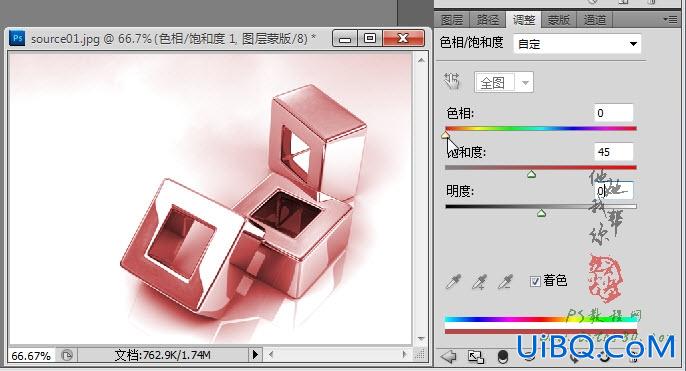Click the vertical scrollbar down arrow
This screenshot has width=686, height=371.
tap(421, 339)
